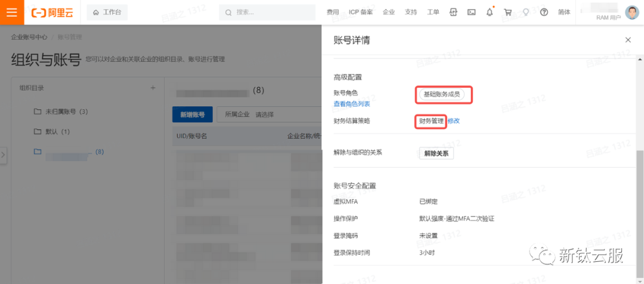
Task: Switch language via 简体
Action: (564, 13)
